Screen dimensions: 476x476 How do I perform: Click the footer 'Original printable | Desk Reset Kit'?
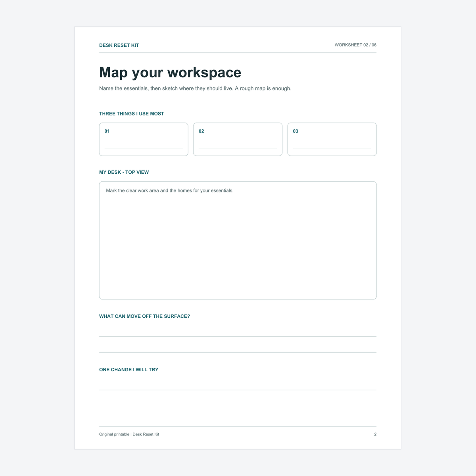[129, 434]
